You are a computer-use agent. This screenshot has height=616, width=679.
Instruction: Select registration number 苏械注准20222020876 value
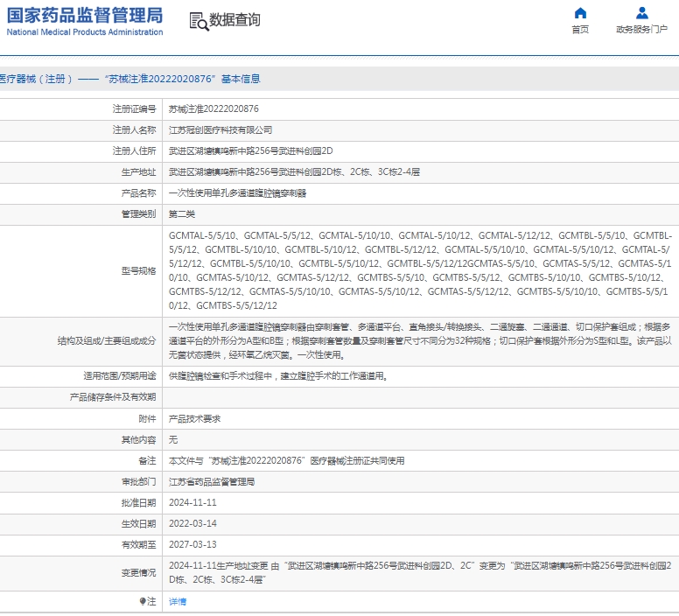(x=213, y=109)
